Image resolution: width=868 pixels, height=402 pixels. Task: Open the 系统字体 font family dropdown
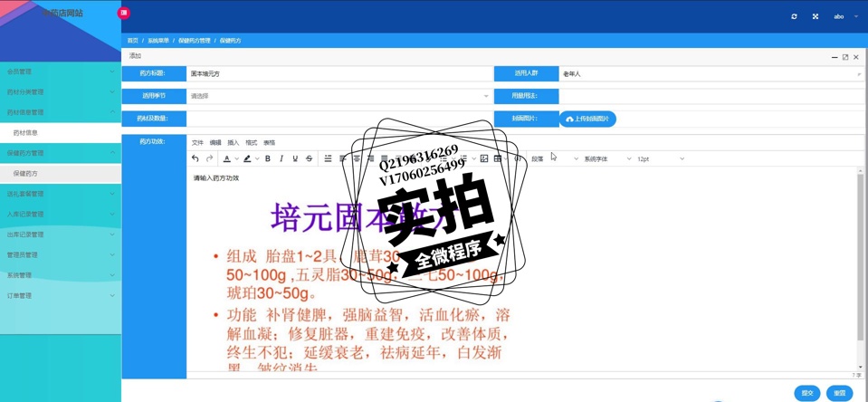(606, 158)
